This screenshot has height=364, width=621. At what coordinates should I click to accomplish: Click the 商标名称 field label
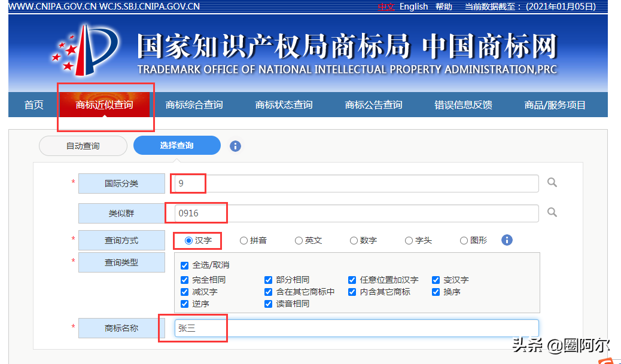[121, 328]
